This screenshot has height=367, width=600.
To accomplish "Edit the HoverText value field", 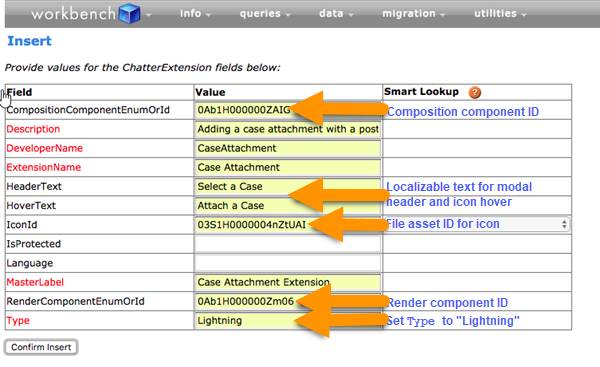I will 288,206.
